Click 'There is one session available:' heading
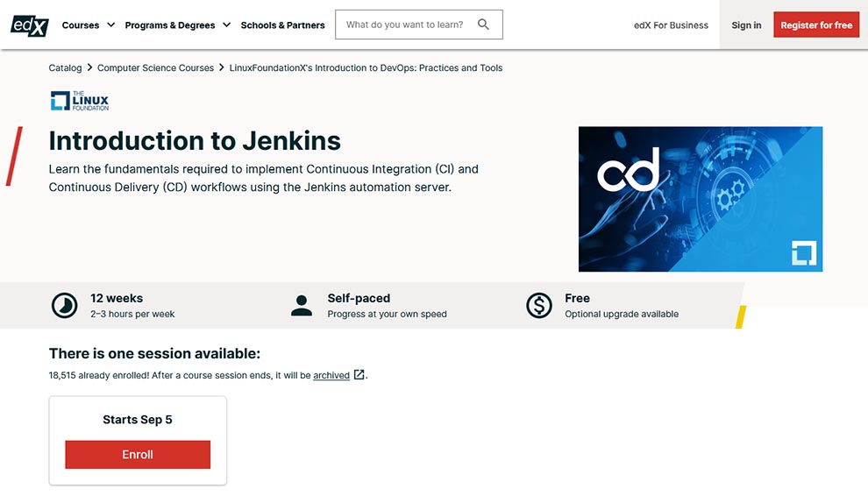The width and height of the screenshot is (868, 496). tap(154, 353)
